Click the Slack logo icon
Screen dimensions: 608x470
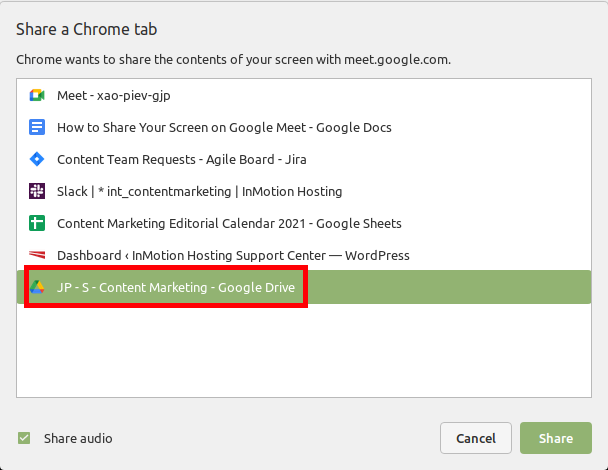37,191
